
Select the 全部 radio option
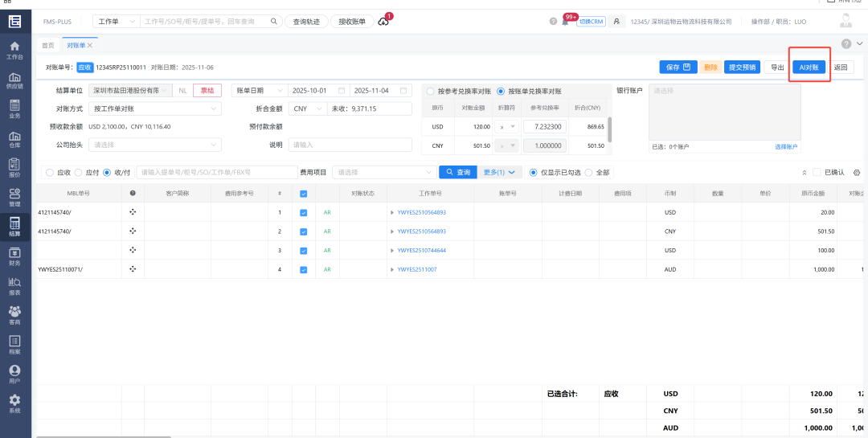click(x=588, y=172)
